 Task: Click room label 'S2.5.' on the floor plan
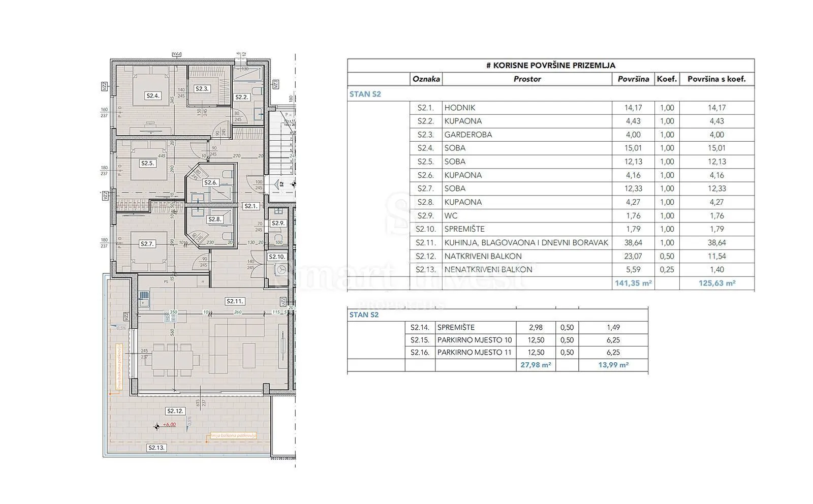147,163
